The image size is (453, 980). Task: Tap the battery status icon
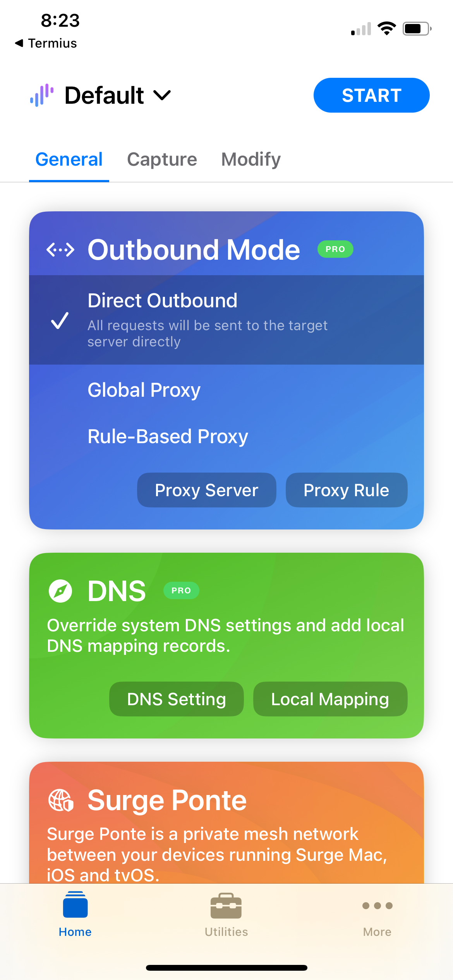(417, 29)
